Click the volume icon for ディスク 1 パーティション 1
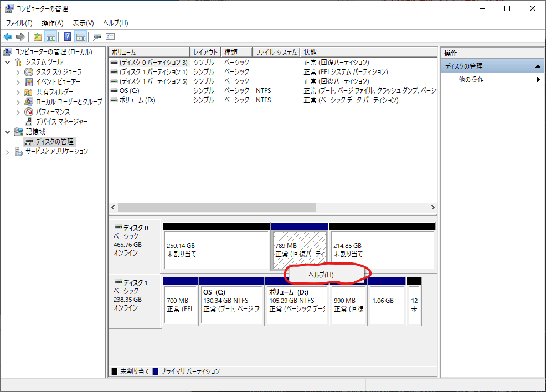Viewport: 546px width, 392px height. [114, 72]
